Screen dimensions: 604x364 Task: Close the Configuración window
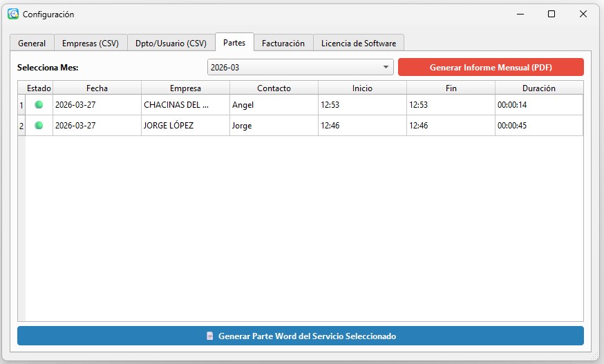pos(583,15)
